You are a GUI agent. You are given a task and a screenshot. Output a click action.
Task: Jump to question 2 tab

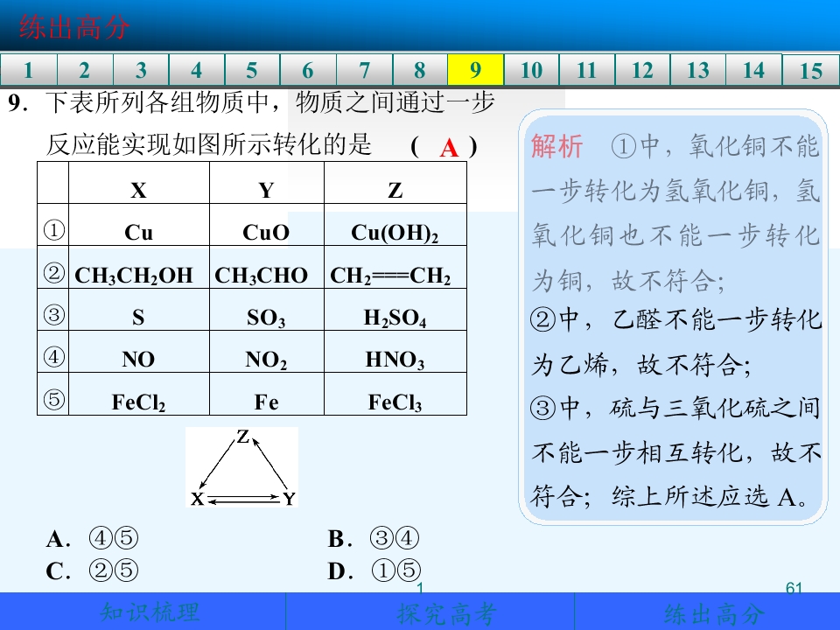click(85, 70)
